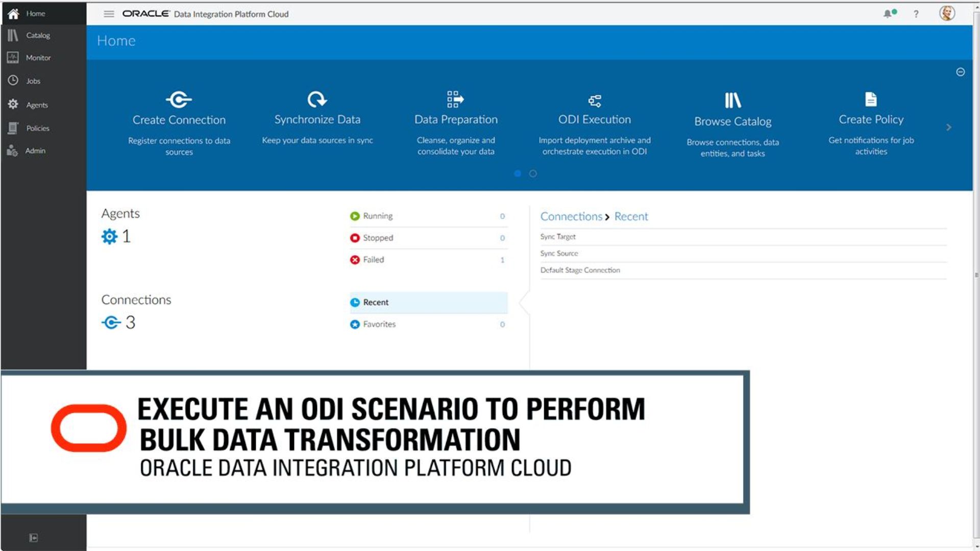The height and width of the screenshot is (551, 980).
Task: Click the ODI Execution icon
Action: (594, 101)
